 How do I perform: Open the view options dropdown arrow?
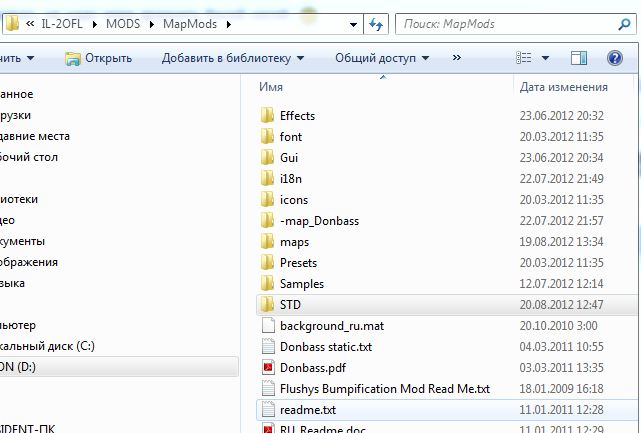click(545, 58)
